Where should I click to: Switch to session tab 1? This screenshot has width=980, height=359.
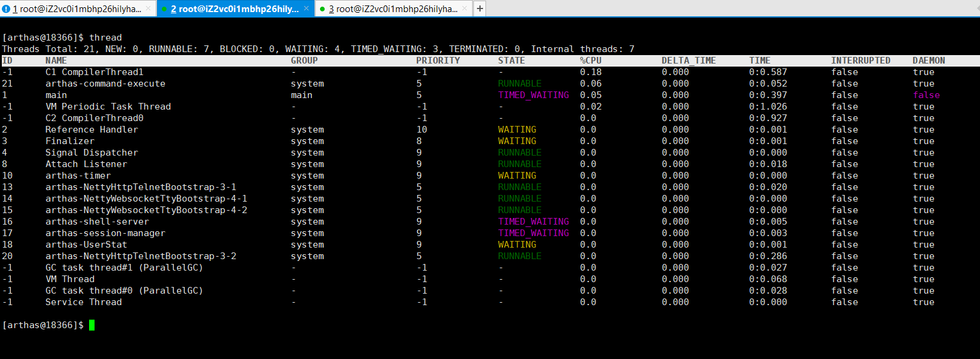coord(78,8)
